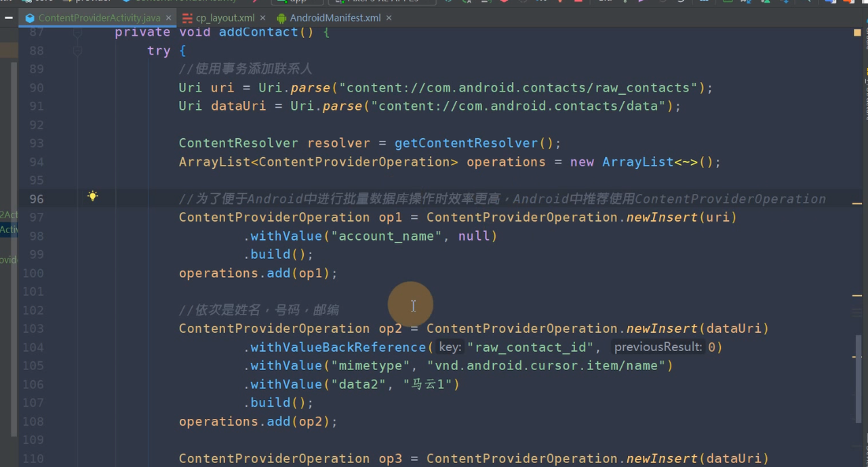Open the AndroidManifest.xml editor tab
This screenshot has width=868, height=467.
(x=335, y=18)
